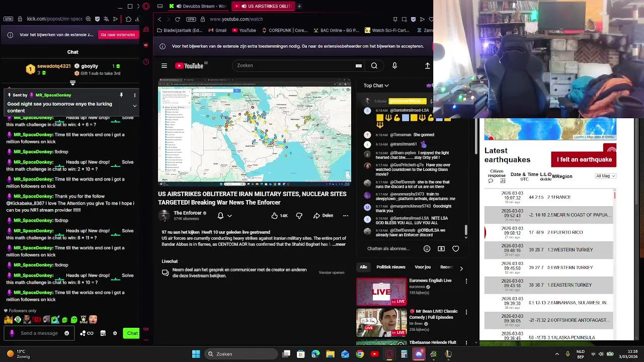Image resolution: width=644 pixels, height=362 pixels.
Task: Open the weather widget showing 13°C Zonnig
Action: tap(19, 354)
